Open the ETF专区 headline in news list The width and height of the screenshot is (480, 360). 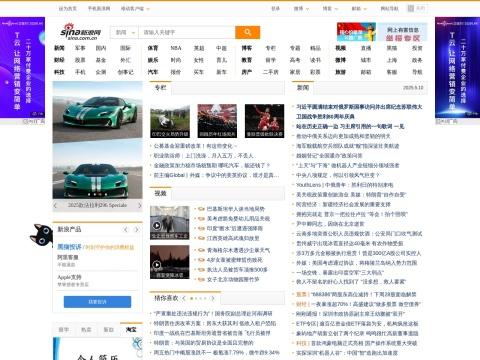click(x=357, y=324)
